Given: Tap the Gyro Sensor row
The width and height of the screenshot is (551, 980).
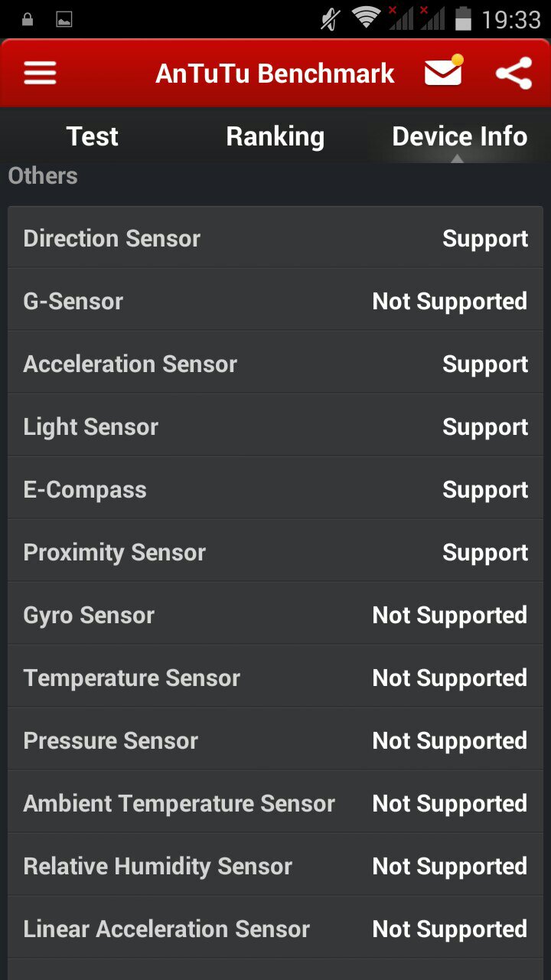Looking at the screenshot, I should [275, 615].
